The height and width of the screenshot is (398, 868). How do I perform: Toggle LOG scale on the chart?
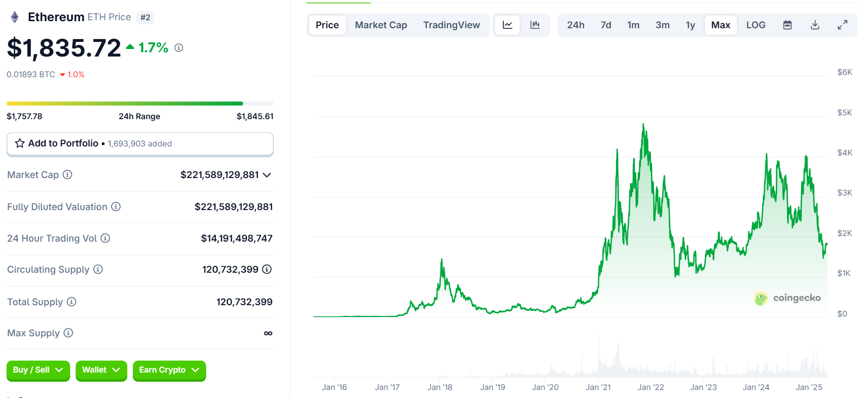(756, 25)
